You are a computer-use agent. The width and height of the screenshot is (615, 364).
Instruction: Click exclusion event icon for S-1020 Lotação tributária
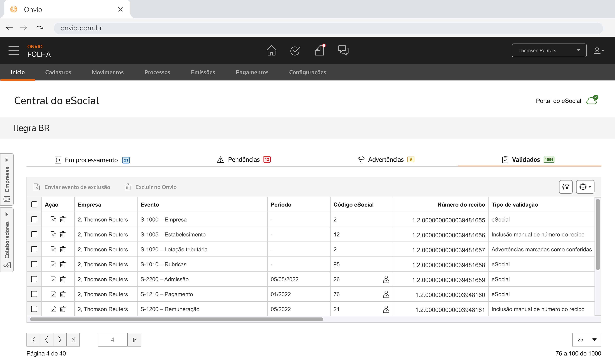point(53,249)
